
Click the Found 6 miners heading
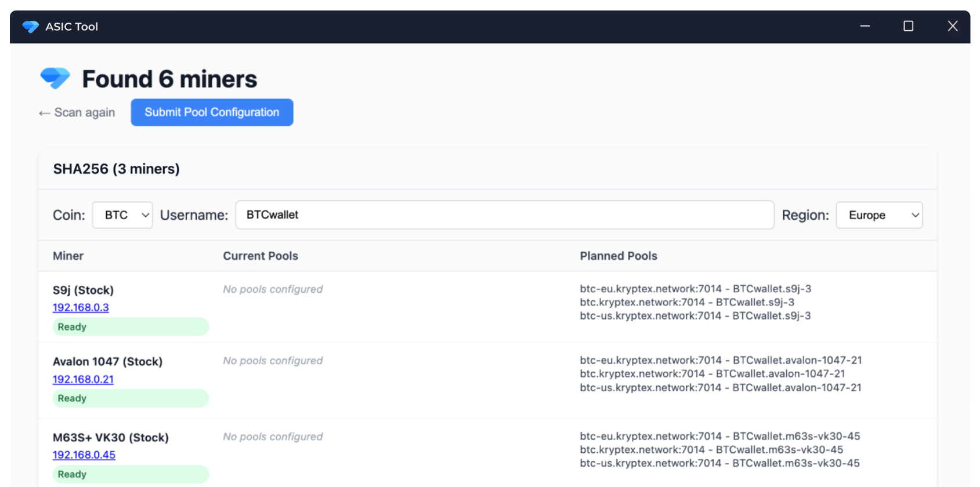pyautogui.click(x=169, y=79)
